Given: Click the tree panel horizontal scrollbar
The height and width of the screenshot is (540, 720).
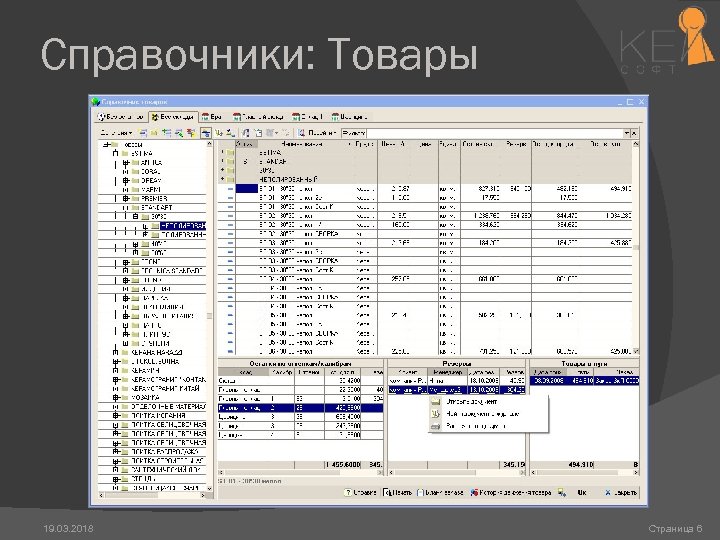Looking at the screenshot, I should [x=152, y=495].
